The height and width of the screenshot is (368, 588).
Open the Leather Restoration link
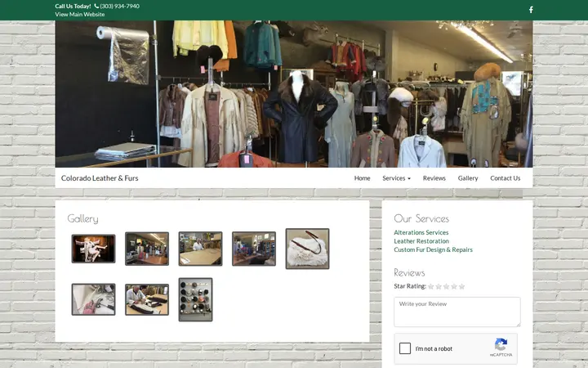tap(421, 241)
